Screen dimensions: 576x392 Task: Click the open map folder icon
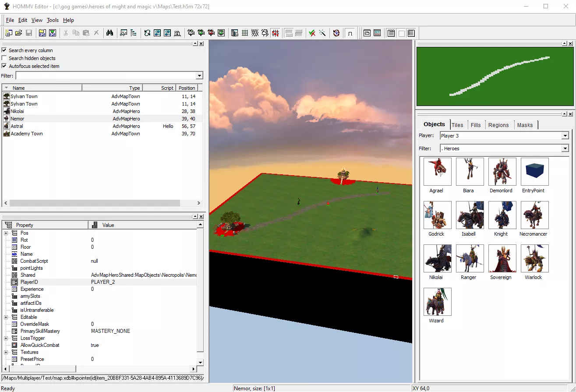point(18,33)
